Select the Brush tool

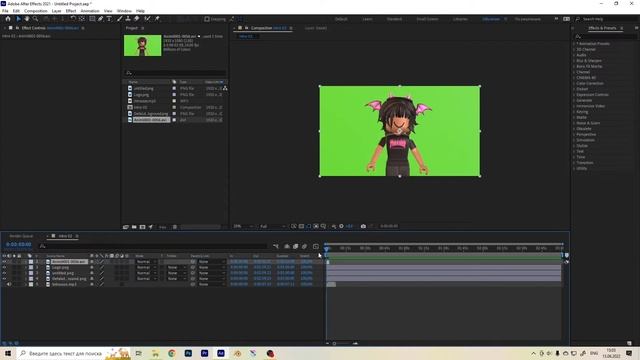click(x=120, y=19)
